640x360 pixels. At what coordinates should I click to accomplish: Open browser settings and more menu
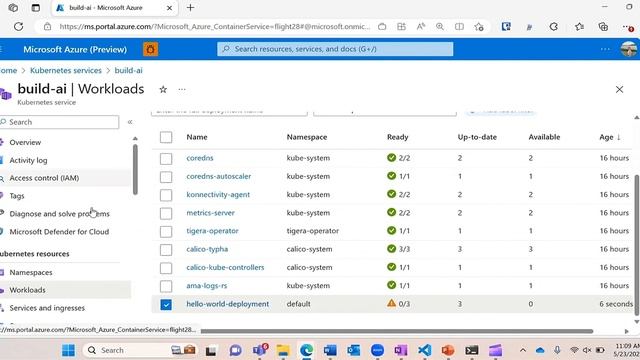tap(628, 27)
